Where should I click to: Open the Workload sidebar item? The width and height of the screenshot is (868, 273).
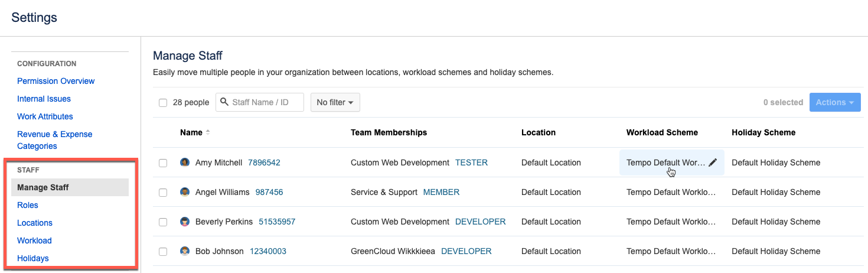click(34, 240)
